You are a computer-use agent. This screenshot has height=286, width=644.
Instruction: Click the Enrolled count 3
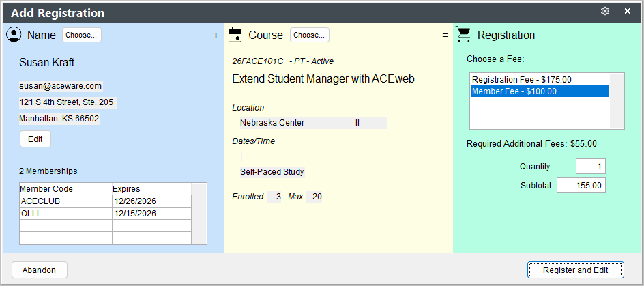[x=274, y=197]
